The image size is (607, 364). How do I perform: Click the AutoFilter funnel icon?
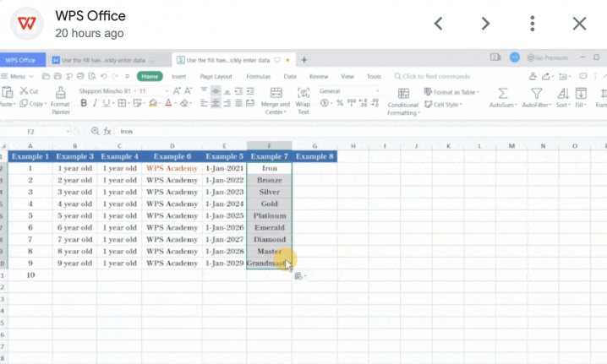tap(536, 94)
